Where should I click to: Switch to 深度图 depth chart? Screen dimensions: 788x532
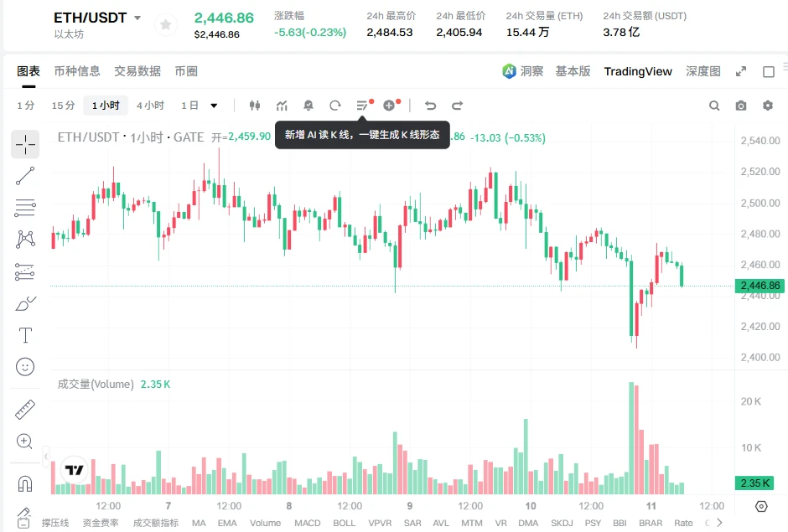[x=703, y=71]
